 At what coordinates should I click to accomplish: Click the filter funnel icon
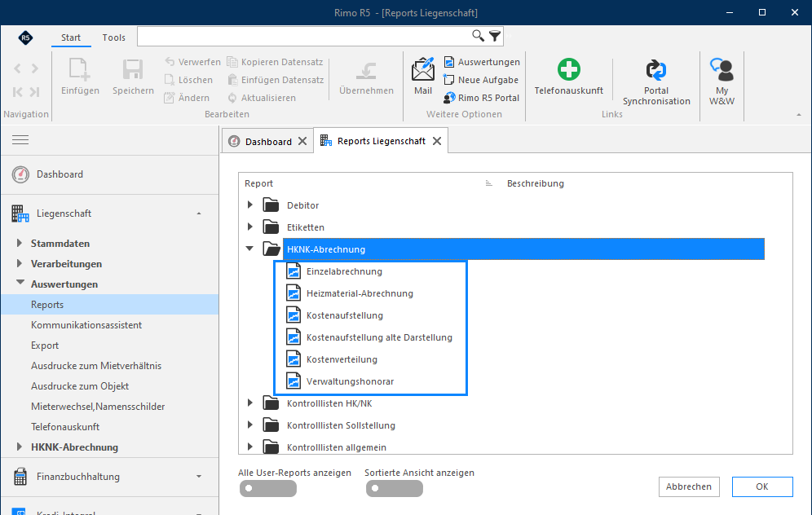point(495,36)
